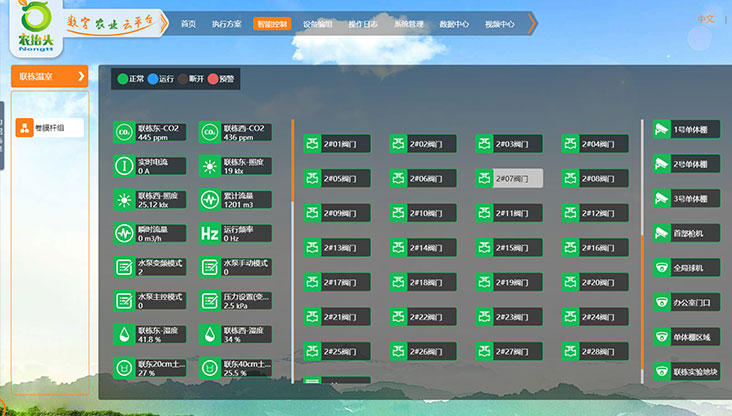
Task: Click the 联栋东-照度 sun icon
Action: coord(209,166)
